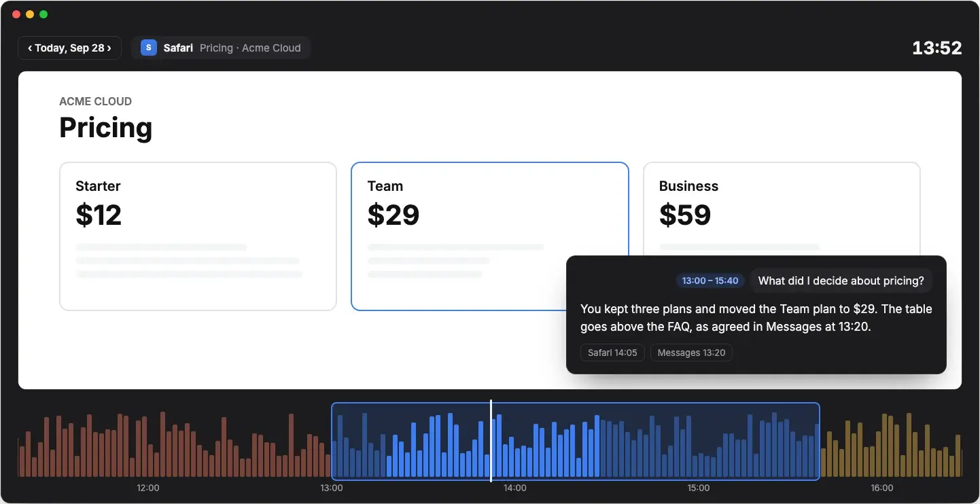This screenshot has height=504, width=980.
Task: Select the "Team" plan title
Action: [385, 186]
